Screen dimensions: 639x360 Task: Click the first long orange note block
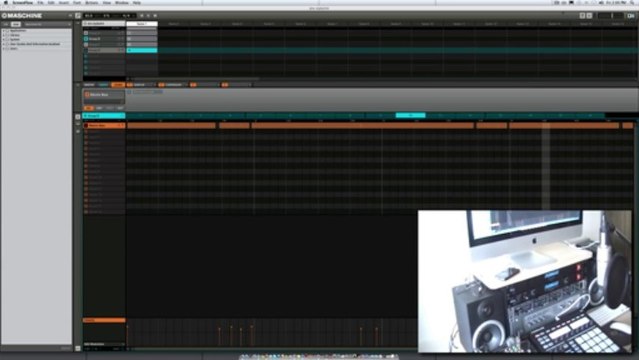tap(171, 126)
